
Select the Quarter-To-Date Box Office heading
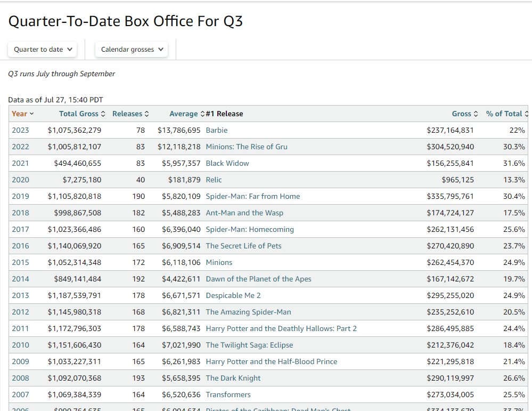126,21
